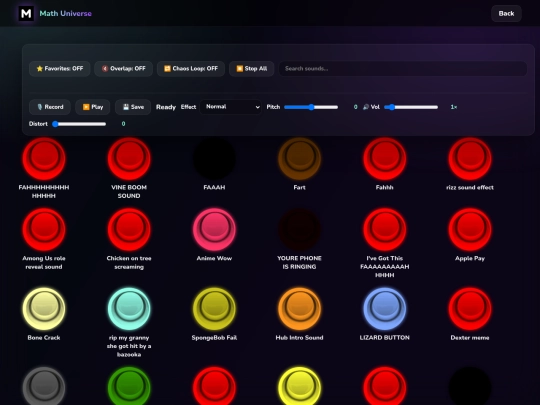Image resolution: width=540 pixels, height=405 pixels.
Task: Click the Distort value 0
Action: [123, 124]
